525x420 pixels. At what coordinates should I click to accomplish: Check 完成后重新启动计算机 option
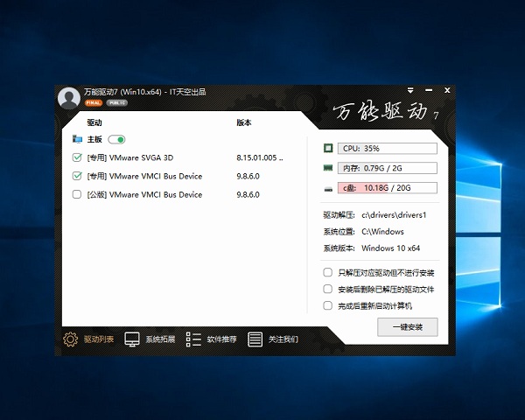point(328,305)
